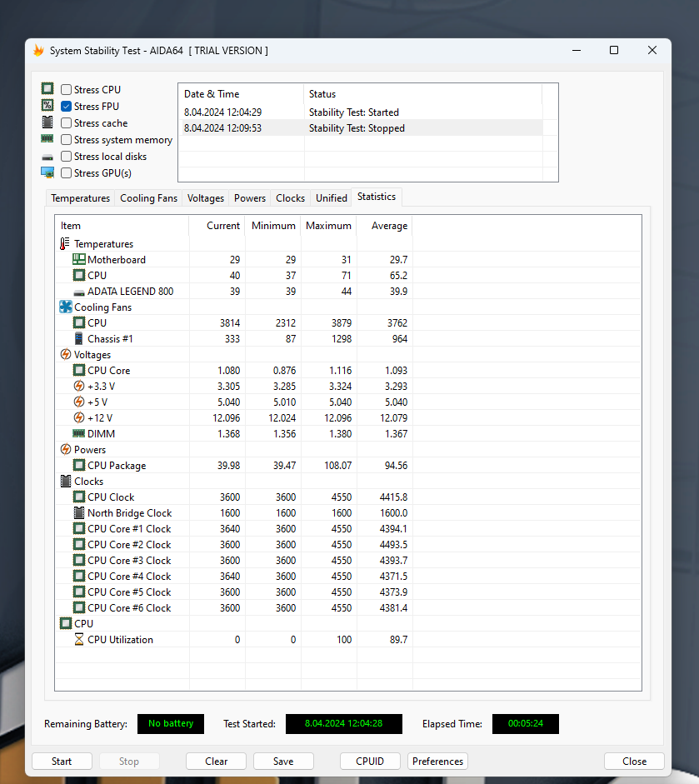Select the Statistics tab
This screenshot has height=784, width=699.
pos(377,197)
